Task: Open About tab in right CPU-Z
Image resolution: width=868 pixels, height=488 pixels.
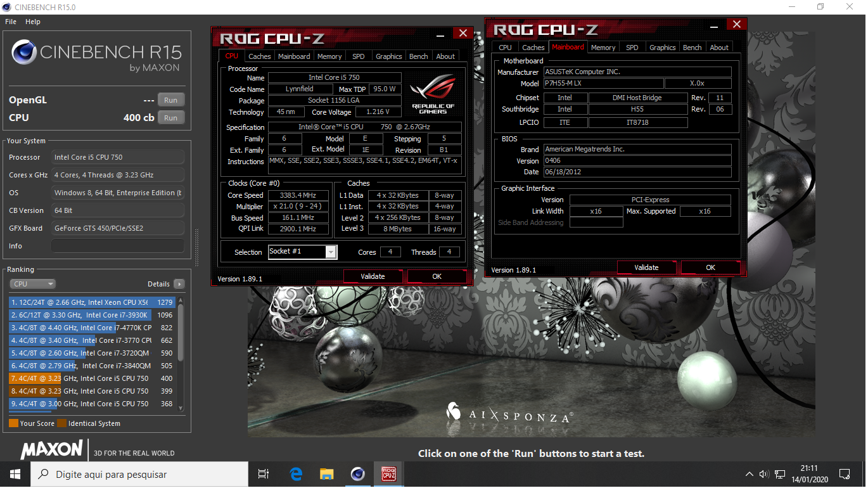Action: click(719, 48)
